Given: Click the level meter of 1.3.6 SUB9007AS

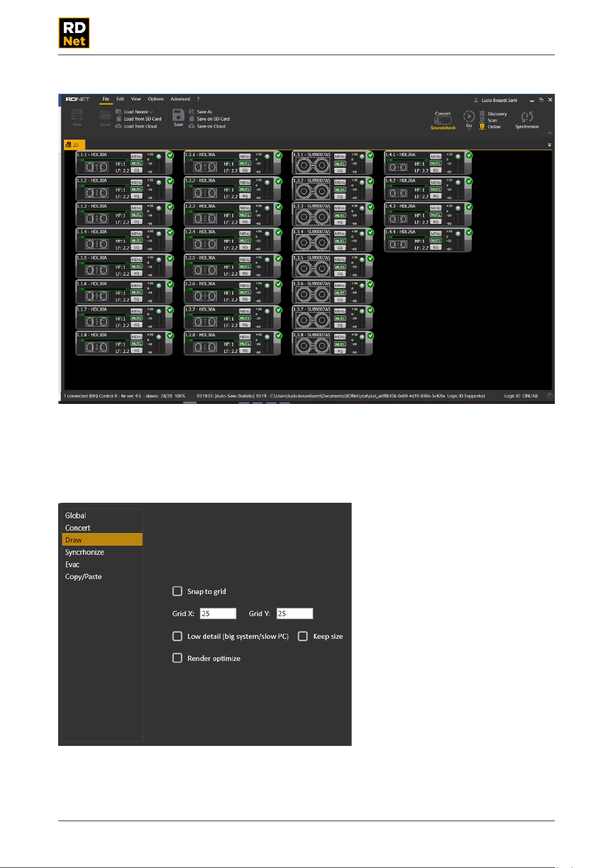Looking at the screenshot, I should 362,296.
